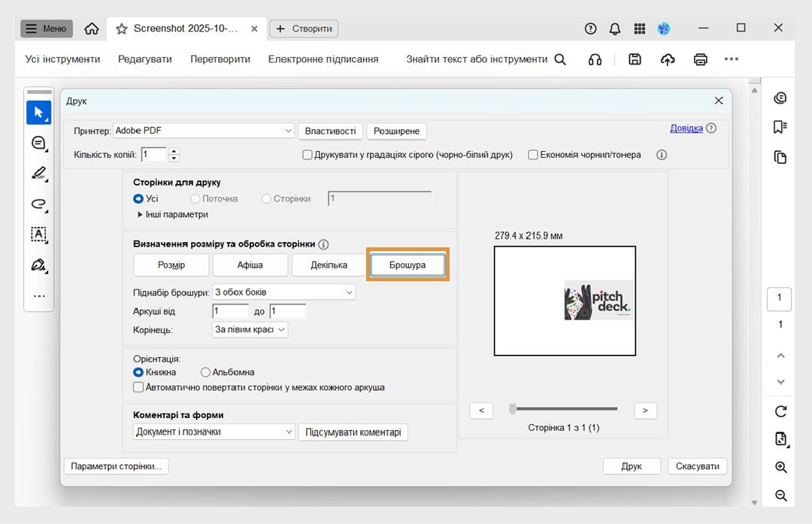The width and height of the screenshot is (812, 524).
Task: Open the notifications bell
Action: click(615, 29)
